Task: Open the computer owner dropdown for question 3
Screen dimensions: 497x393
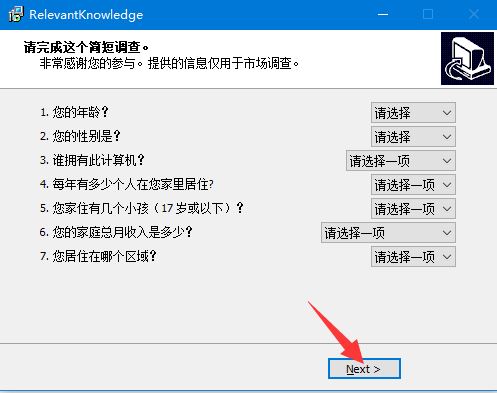Action: (x=401, y=161)
